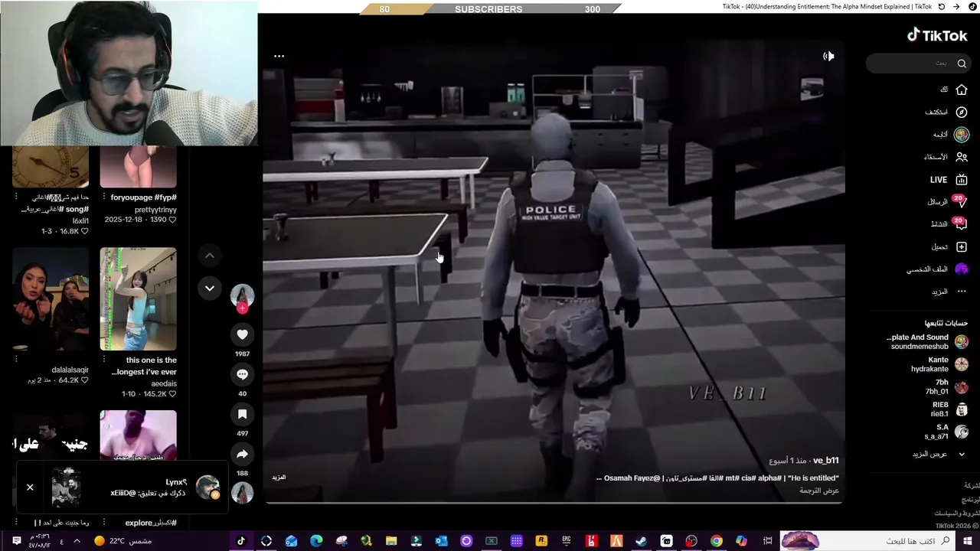
Task: Click the aeedais username under thumbnail
Action: pos(164,383)
